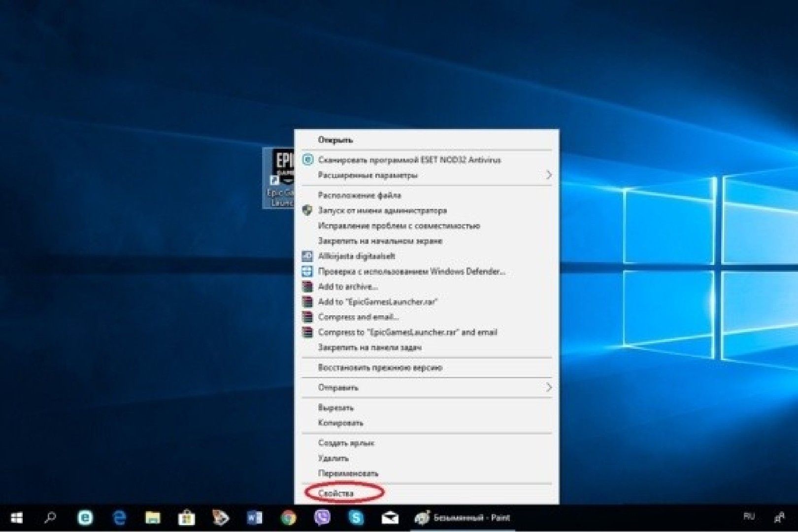Launch the green Internet Explorer taskbar icon
798x532 pixels.
[85, 518]
